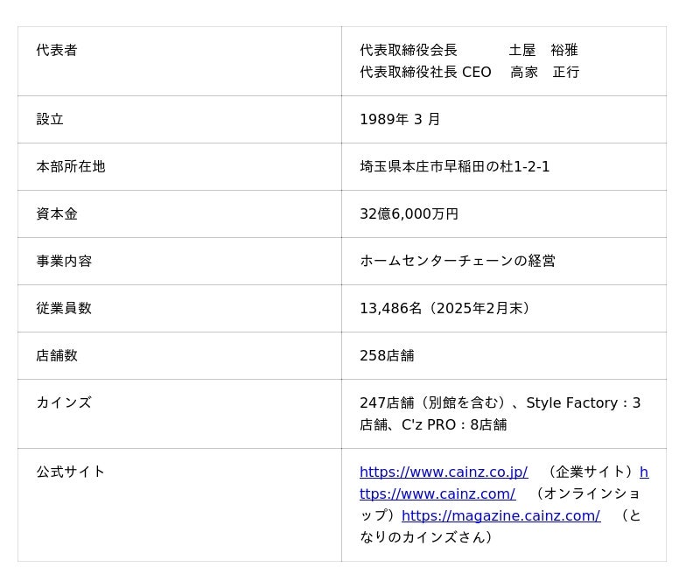Click the 公式サイト row label
Screen dimensions: 700x588
71,472
